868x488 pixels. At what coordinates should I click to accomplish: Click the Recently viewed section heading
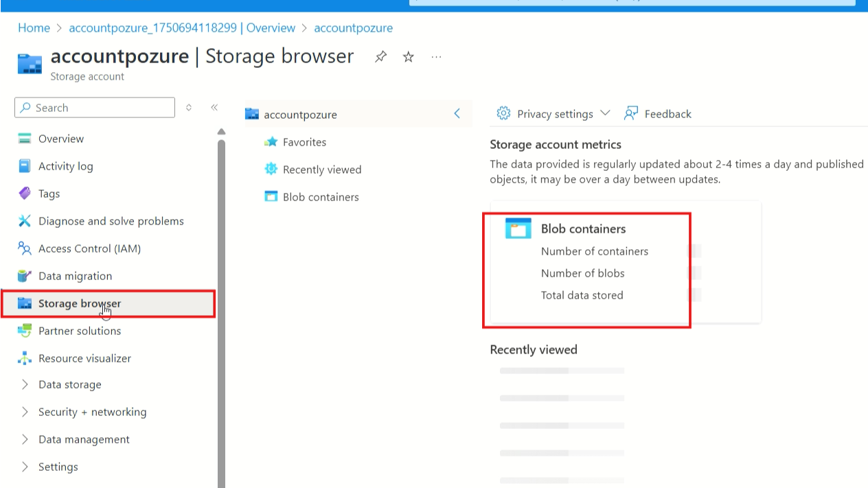534,349
